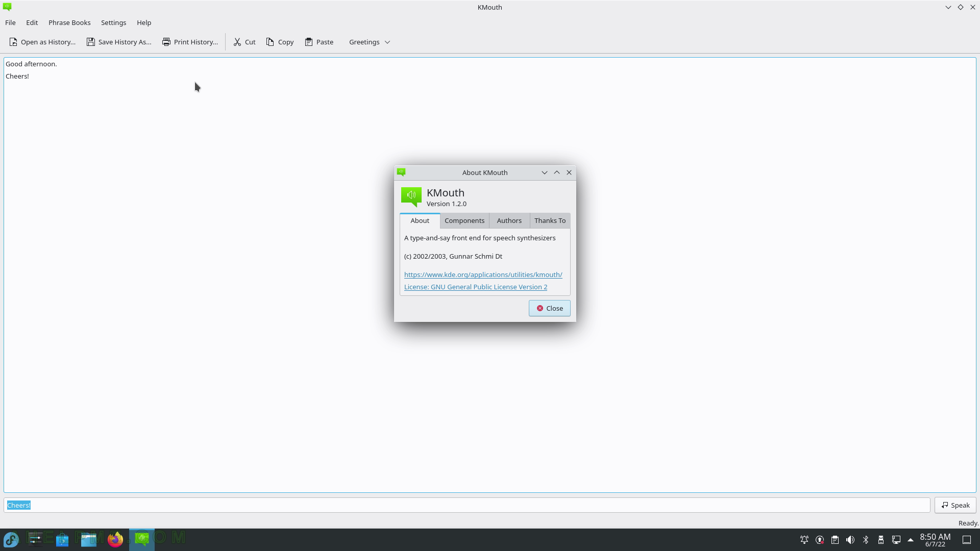Open the Settings menu
980x551 pixels.
coord(113,22)
